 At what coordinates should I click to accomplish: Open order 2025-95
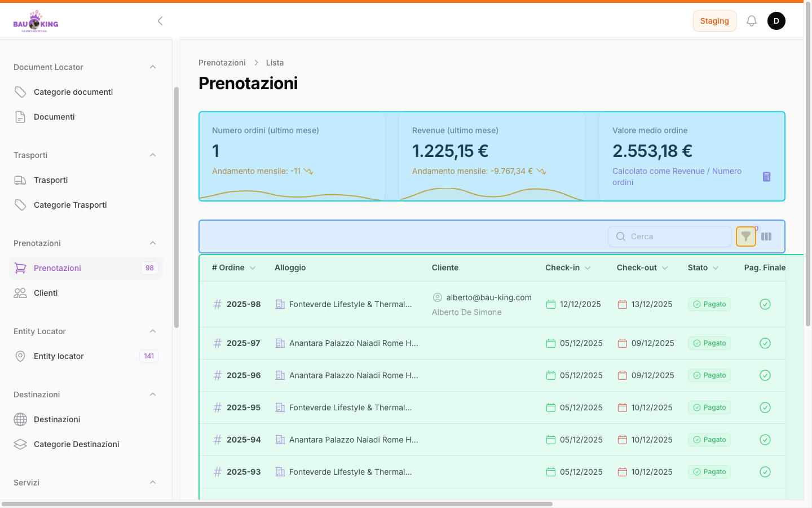coord(244,408)
